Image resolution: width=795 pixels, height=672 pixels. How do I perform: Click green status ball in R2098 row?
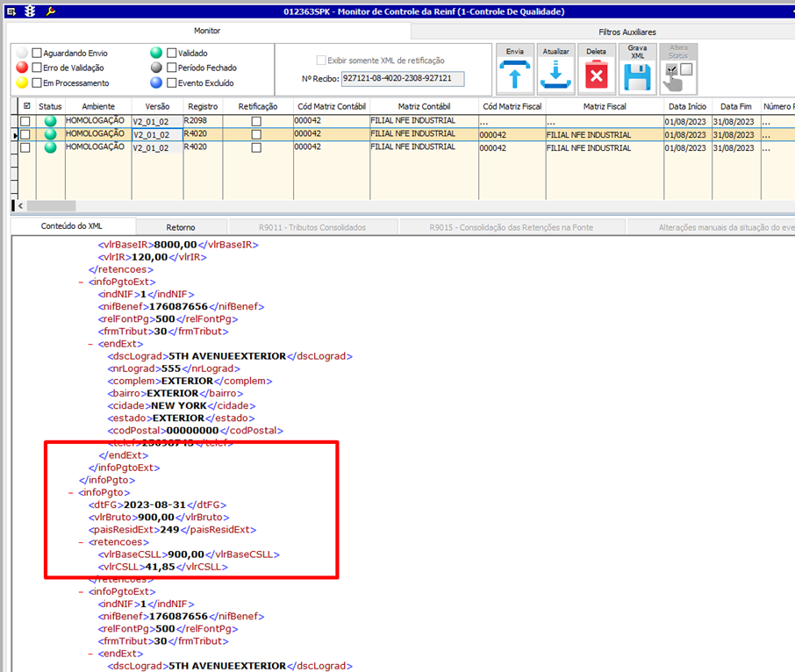(x=50, y=121)
